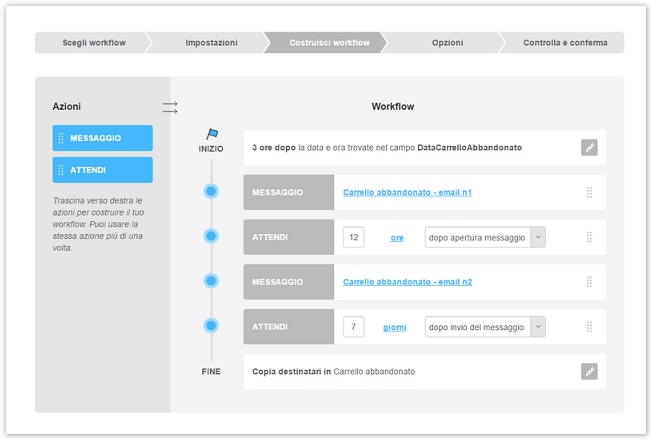
Task: Click drag handle of 7 giorni ATTENDI row
Action: coord(589,327)
